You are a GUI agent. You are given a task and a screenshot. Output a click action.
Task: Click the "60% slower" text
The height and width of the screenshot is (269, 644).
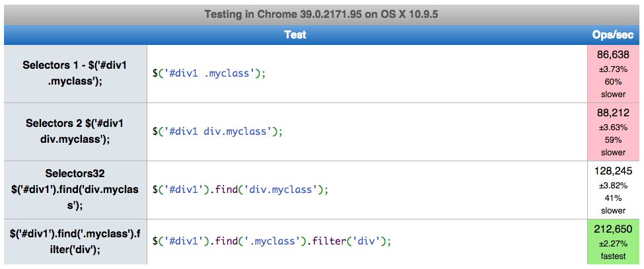[613, 88]
